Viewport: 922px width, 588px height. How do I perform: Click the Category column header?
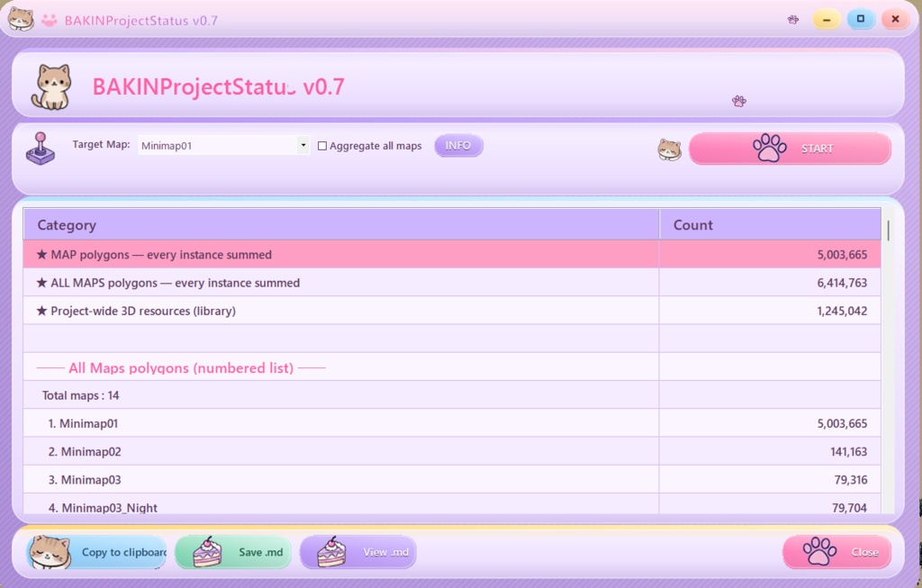341,224
